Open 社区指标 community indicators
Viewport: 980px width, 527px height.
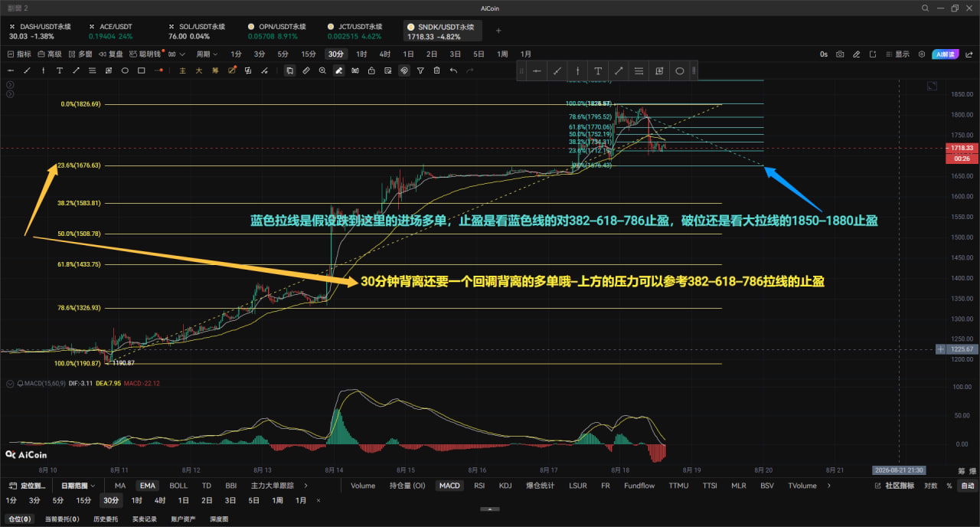894,486
